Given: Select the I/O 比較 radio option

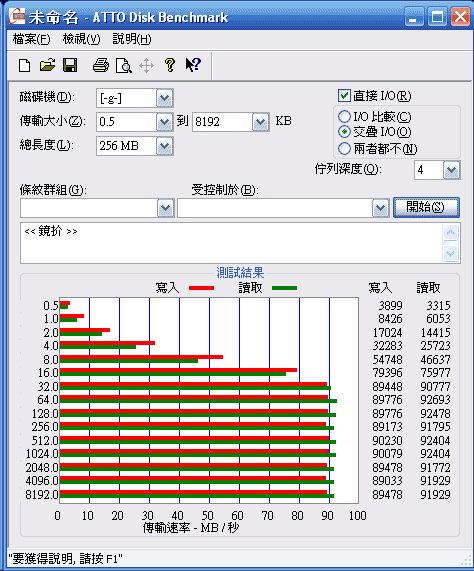Looking at the screenshot, I should pyautogui.click(x=344, y=117).
